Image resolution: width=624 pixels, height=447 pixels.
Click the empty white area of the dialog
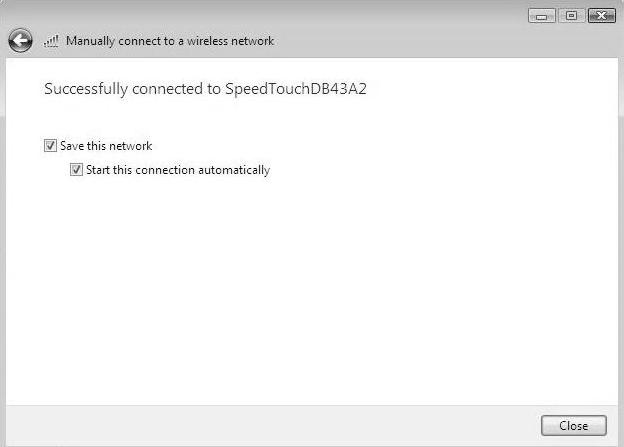click(312, 287)
